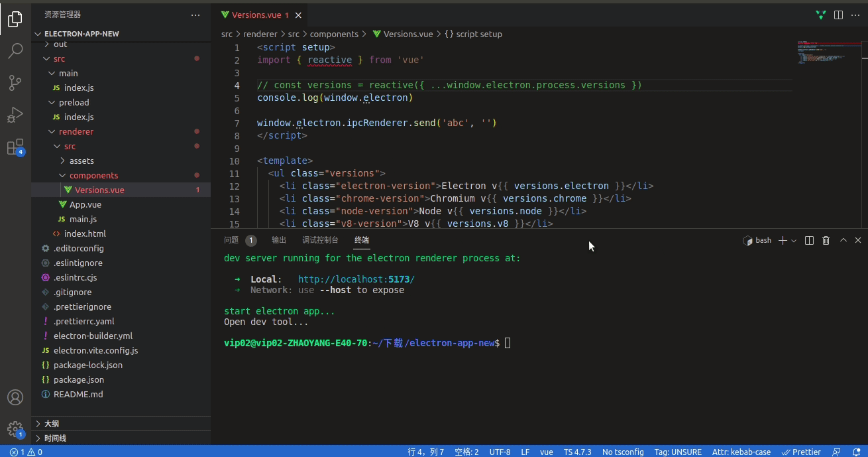Open the Explorer view in the activity bar
This screenshot has height=457, width=868.
point(16,20)
